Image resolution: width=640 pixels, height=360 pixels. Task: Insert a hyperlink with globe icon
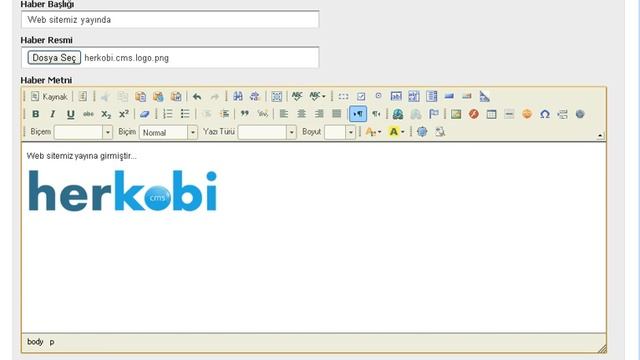pos(398,114)
